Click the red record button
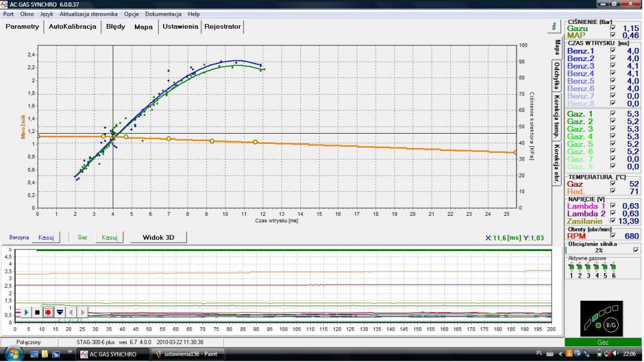Image resolution: width=644 pixels, height=362 pixels. 49,312
